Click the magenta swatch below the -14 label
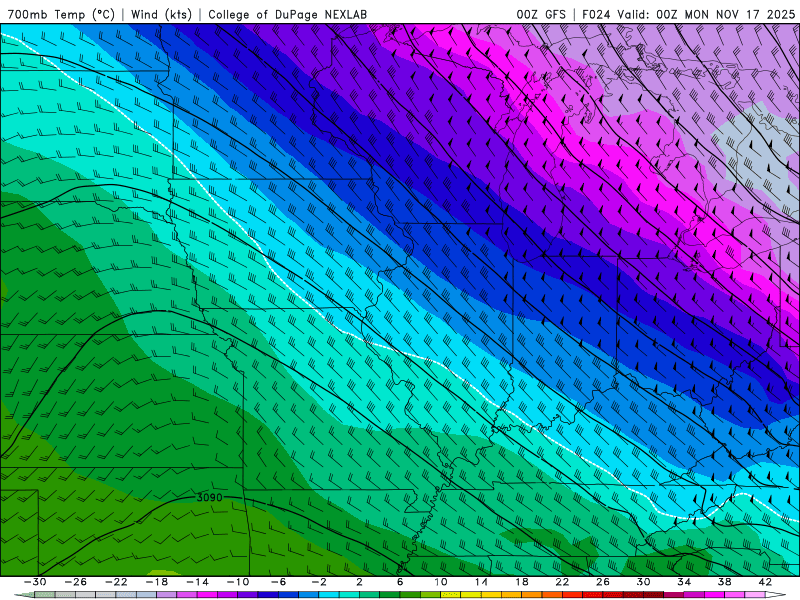 tap(207, 595)
